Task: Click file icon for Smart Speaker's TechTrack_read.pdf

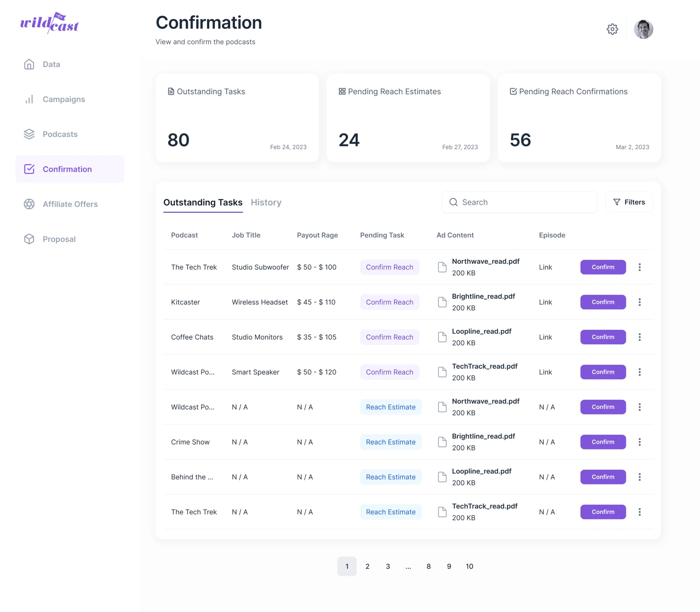Action: [x=442, y=372]
